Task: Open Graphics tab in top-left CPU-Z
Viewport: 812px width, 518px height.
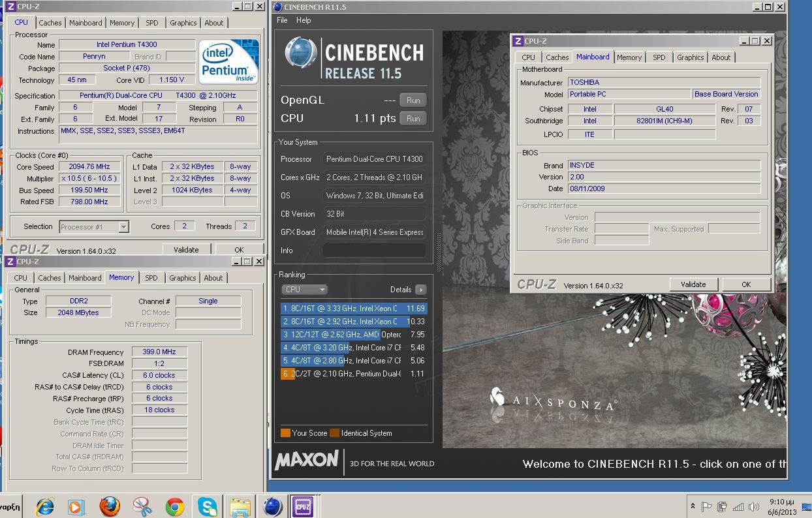Action: click(183, 22)
